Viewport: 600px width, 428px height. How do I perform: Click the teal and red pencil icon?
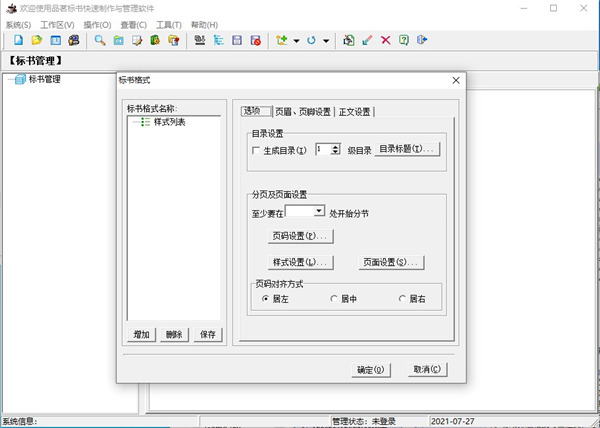click(367, 40)
